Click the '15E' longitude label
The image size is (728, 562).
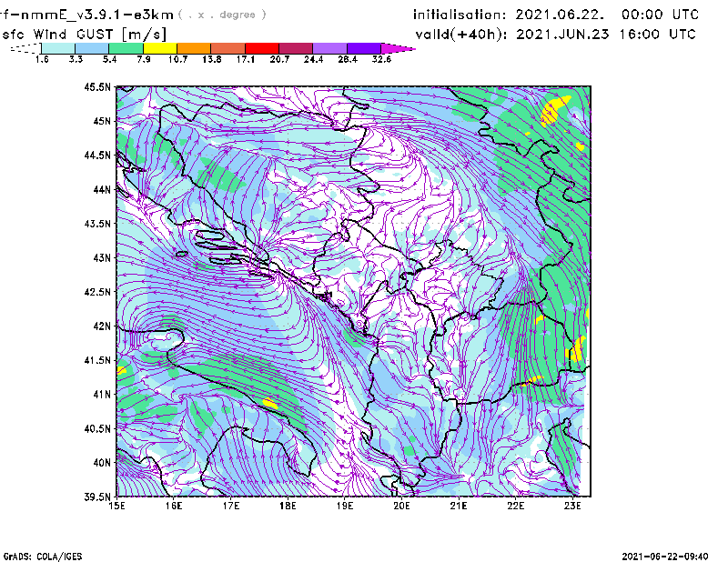(x=116, y=506)
